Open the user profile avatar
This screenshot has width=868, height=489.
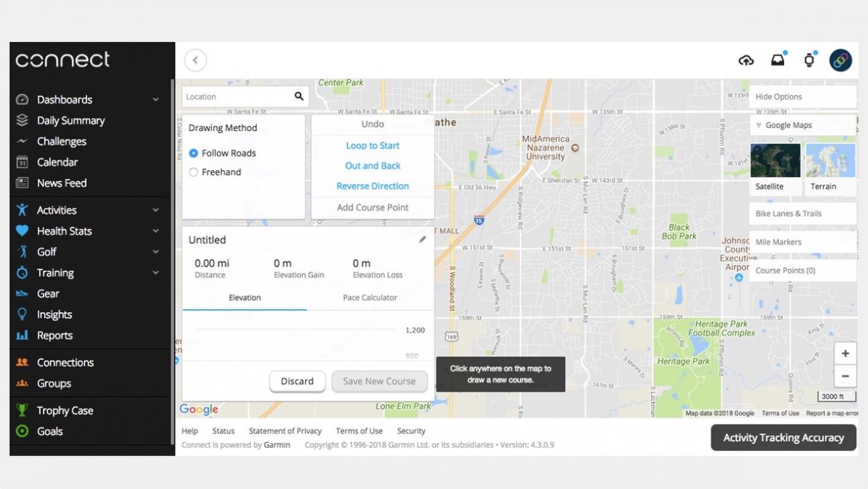[x=840, y=60]
